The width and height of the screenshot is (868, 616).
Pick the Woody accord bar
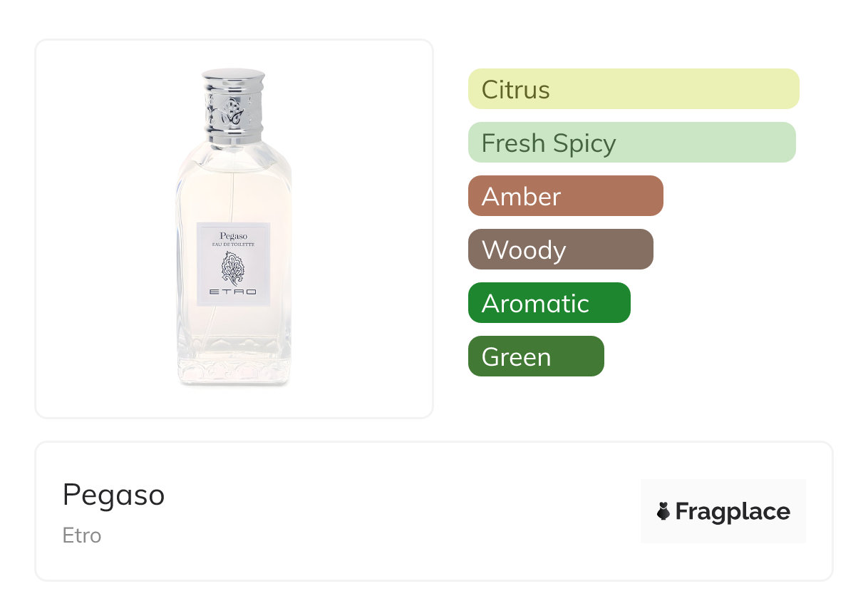pos(560,250)
